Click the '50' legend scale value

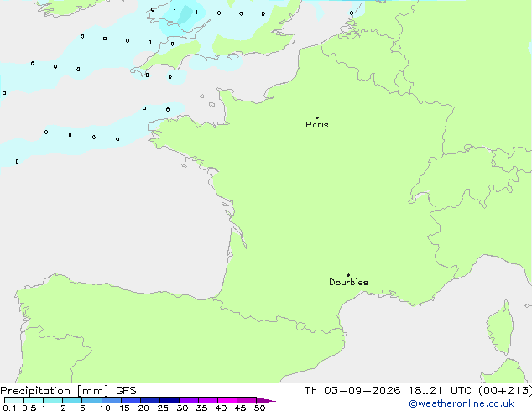tap(259, 408)
